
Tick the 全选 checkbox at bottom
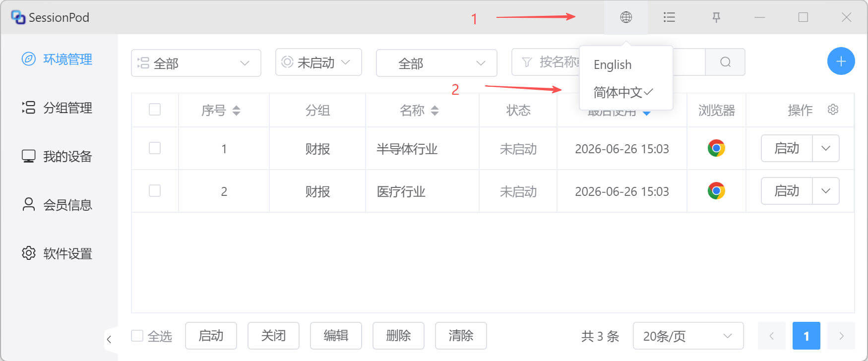137,336
